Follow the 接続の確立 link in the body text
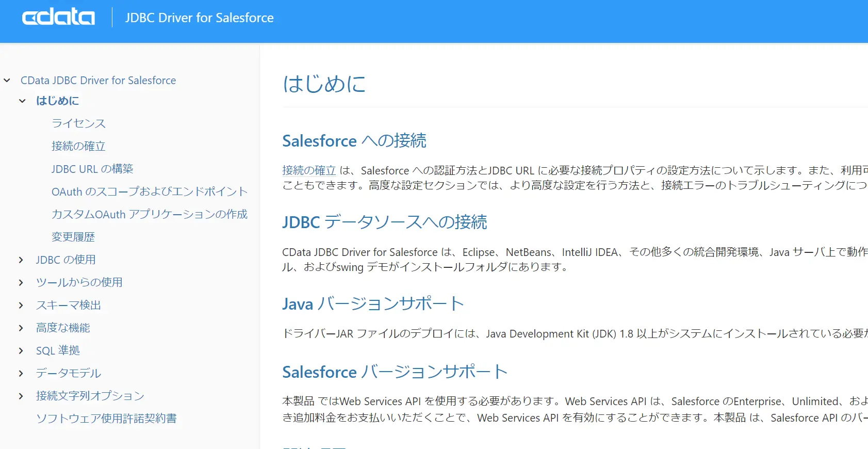This screenshot has height=449, width=868. (309, 170)
